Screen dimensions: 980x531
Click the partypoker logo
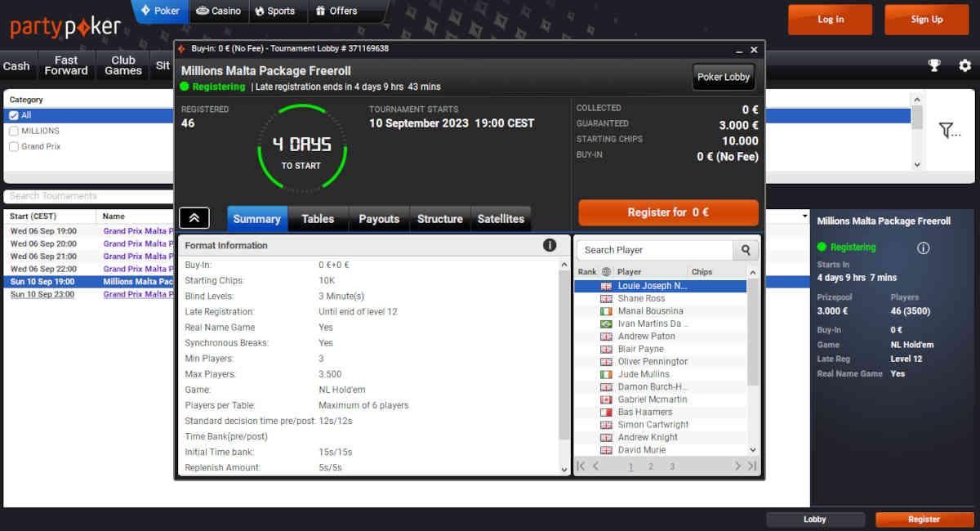(x=65, y=27)
